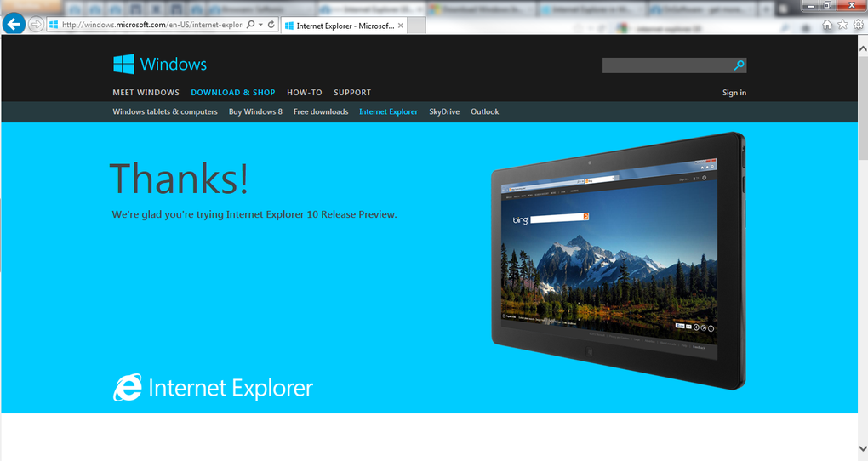Image resolution: width=868 pixels, height=461 pixels.
Task: Open Favorites with the star icon
Action: pyautogui.click(x=842, y=25)
